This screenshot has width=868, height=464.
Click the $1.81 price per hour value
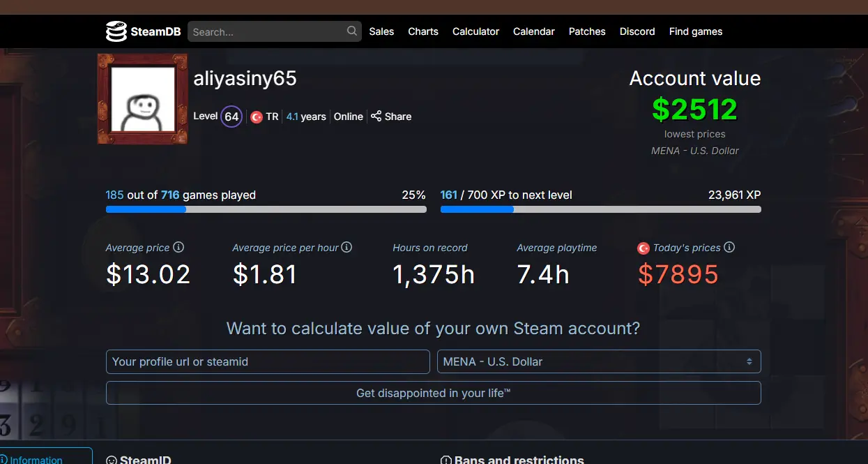pos(265,274)
